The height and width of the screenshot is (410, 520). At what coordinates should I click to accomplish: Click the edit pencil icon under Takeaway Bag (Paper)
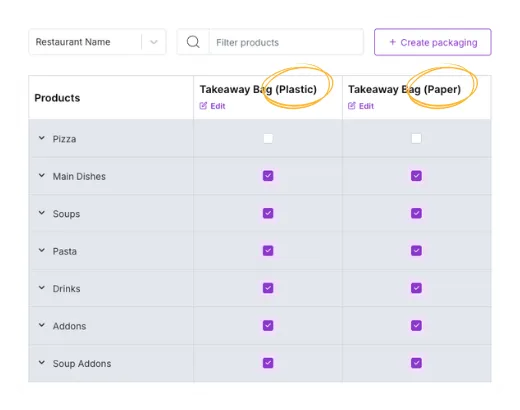352,106
